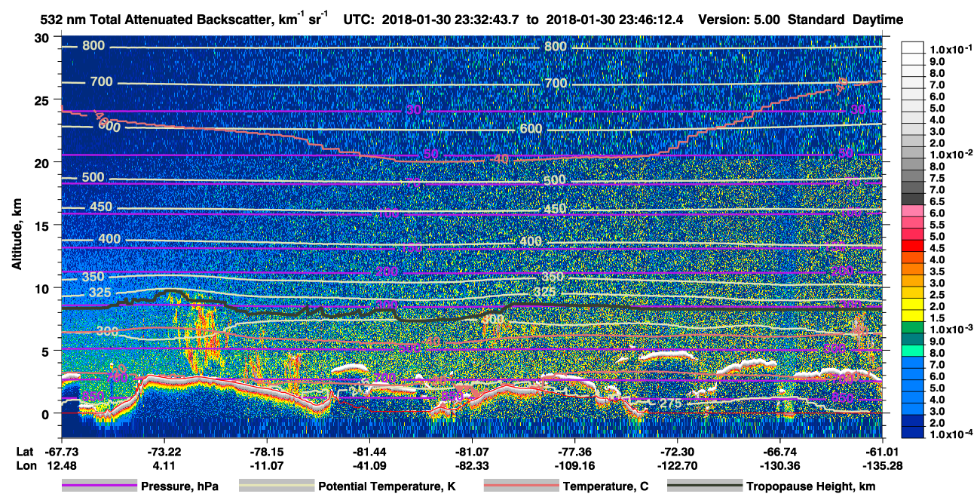980x503 pixels.
Task: Click the latitude value -72.30
Action: [x=677, y=452]
